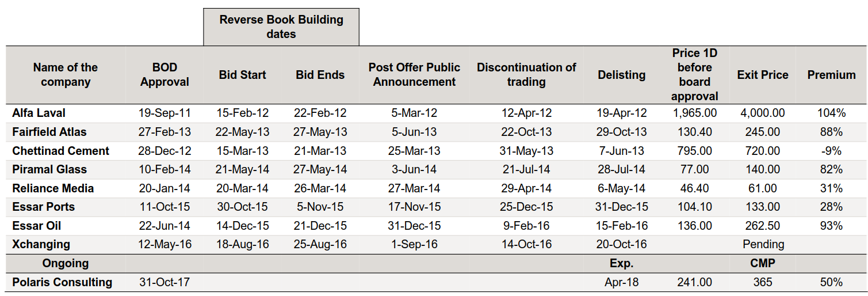Click the Exit Price column header

[763, 75]
